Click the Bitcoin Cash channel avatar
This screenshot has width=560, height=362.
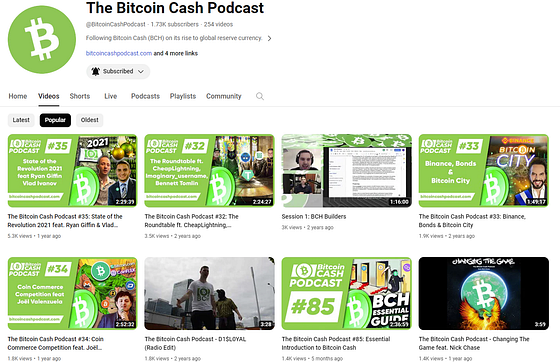[42, 40]
